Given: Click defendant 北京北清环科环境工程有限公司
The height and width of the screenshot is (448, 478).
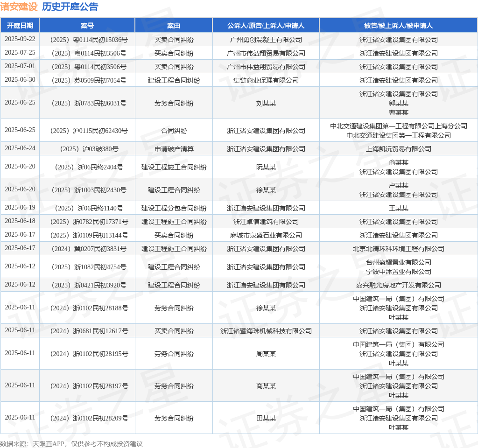Looking at the screenshot, I should [399, 249].
